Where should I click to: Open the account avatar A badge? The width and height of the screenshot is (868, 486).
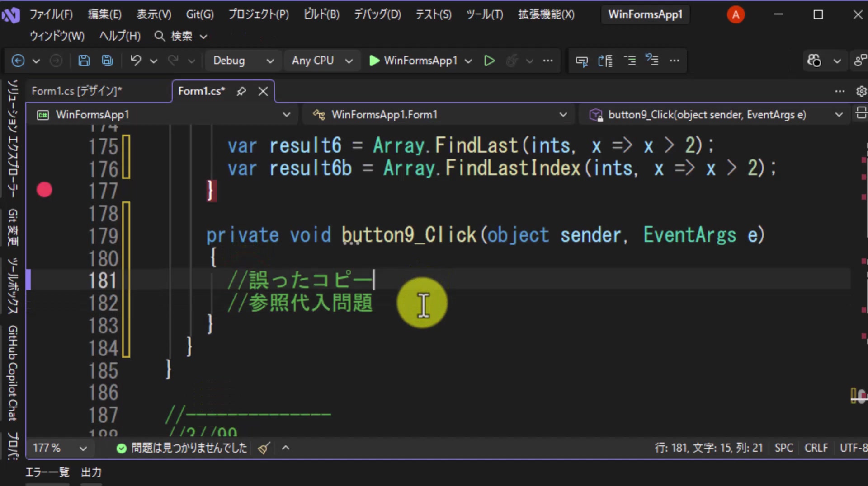pos(736,15)
